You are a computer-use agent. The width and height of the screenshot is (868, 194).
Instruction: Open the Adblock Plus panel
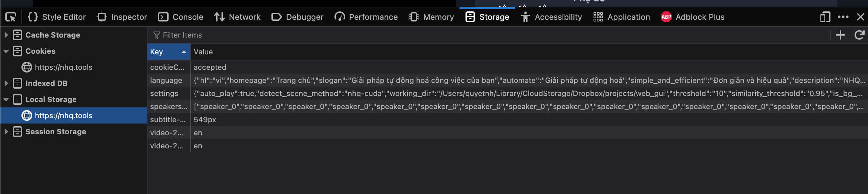692,17
